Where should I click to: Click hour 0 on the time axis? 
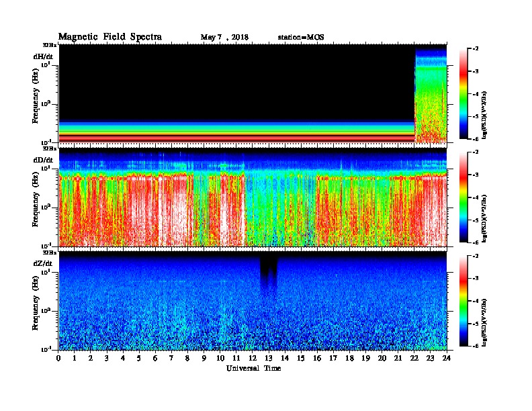pyautogui.click(x=58, y=358)
